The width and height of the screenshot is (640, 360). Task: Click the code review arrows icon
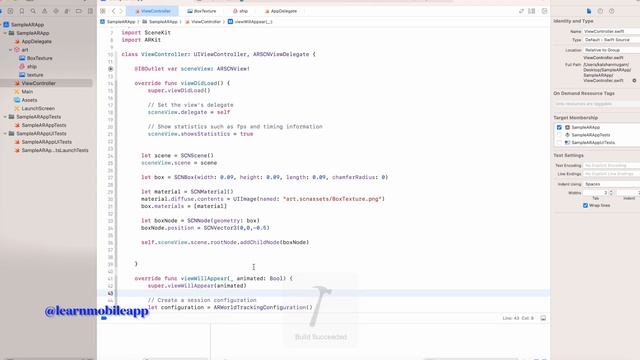[x=521, y=11]
